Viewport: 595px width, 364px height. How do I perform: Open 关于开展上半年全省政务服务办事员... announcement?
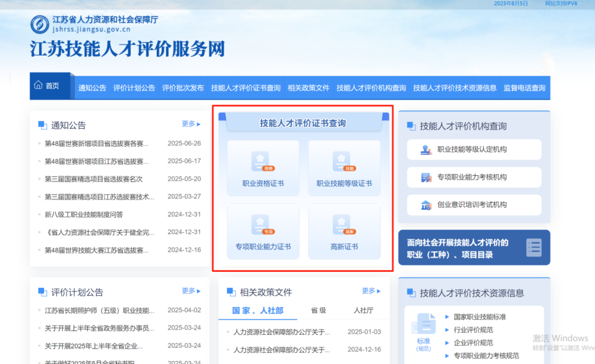point(99,328)
